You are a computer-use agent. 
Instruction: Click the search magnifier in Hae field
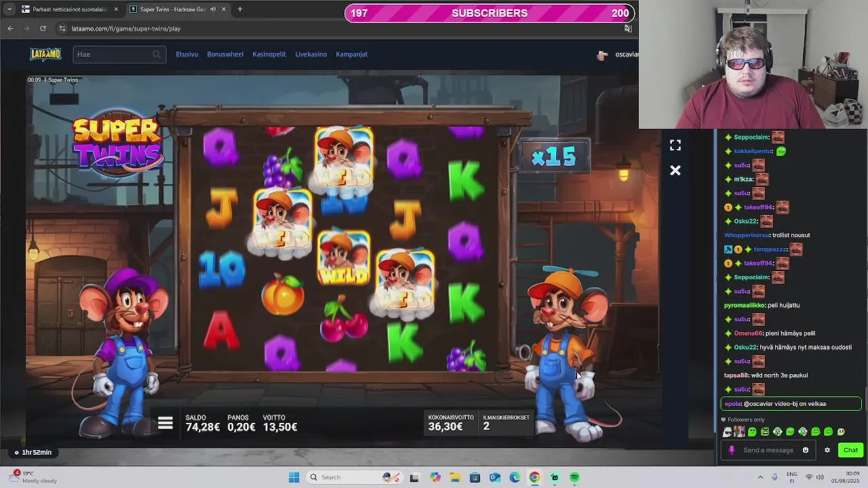pos(157,54)
